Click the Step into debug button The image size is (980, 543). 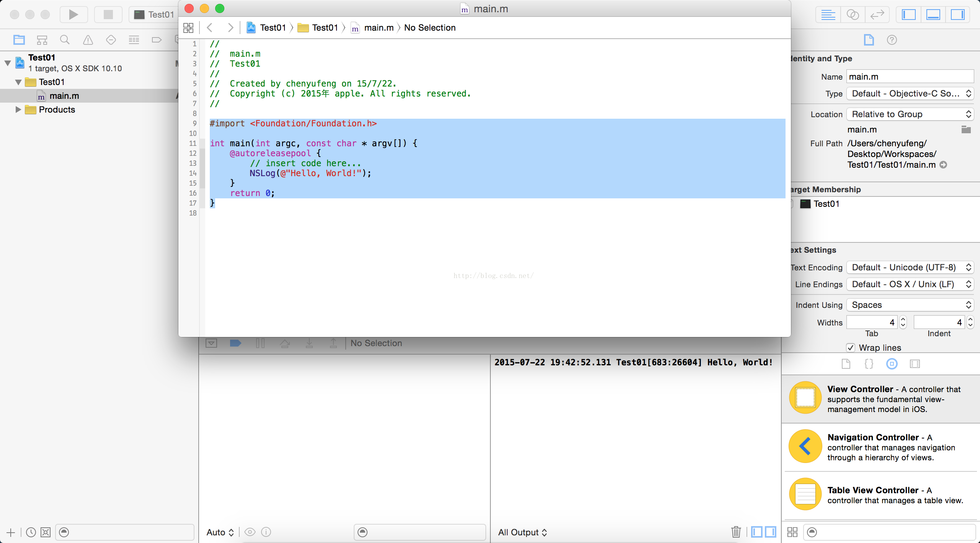(x=309, y=343)
